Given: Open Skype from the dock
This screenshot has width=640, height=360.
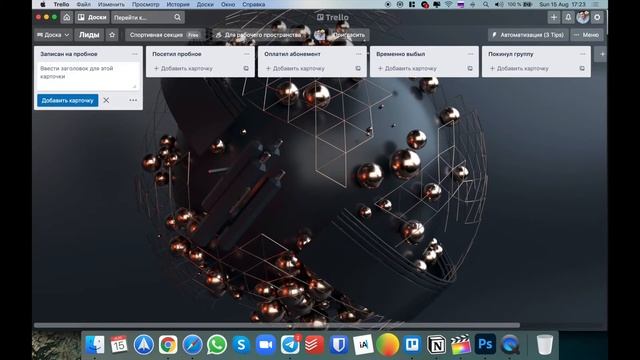Looking at the screenshot, I should pos(241,344).
